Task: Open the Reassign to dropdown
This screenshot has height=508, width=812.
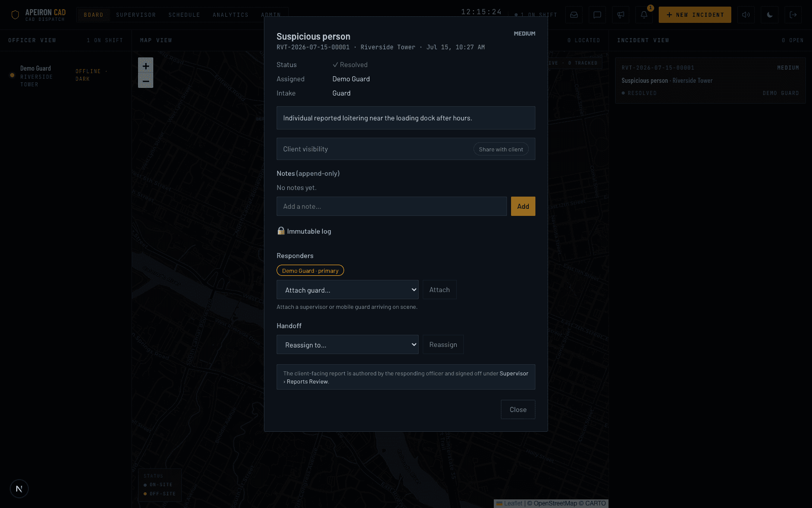Action: pos(348,344)
